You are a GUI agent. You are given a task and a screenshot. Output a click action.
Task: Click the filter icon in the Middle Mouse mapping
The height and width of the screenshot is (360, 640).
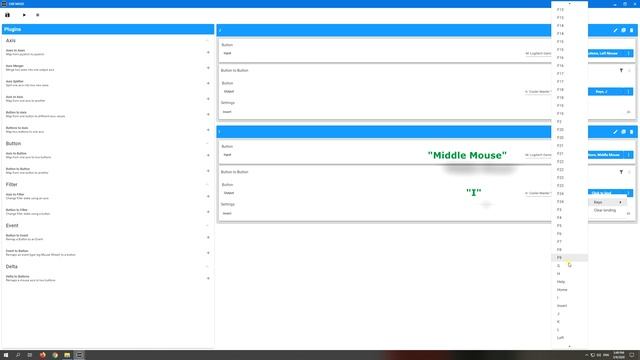621,172
